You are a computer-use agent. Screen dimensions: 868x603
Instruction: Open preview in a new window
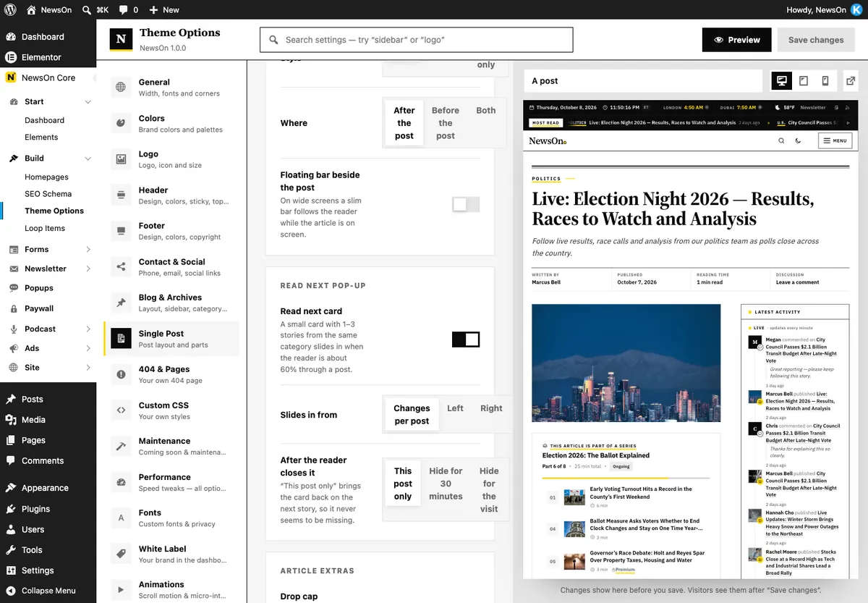pos(851,81)
